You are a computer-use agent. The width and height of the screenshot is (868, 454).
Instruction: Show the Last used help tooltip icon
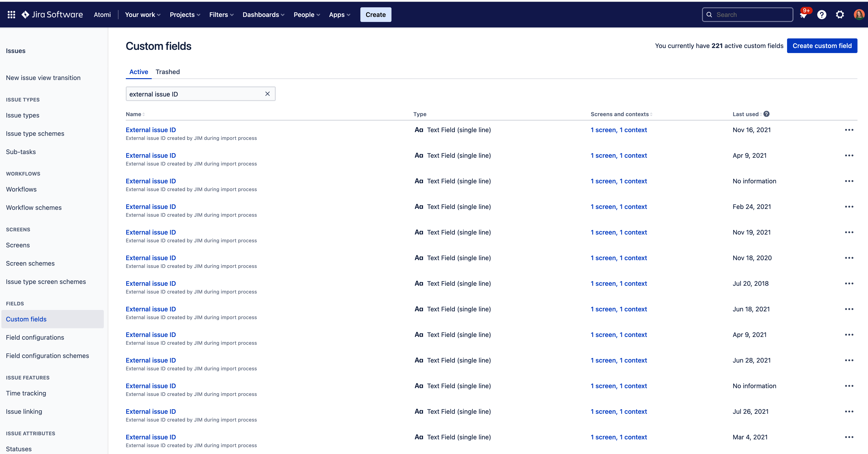pyautogui.click(x=766, y=114)
